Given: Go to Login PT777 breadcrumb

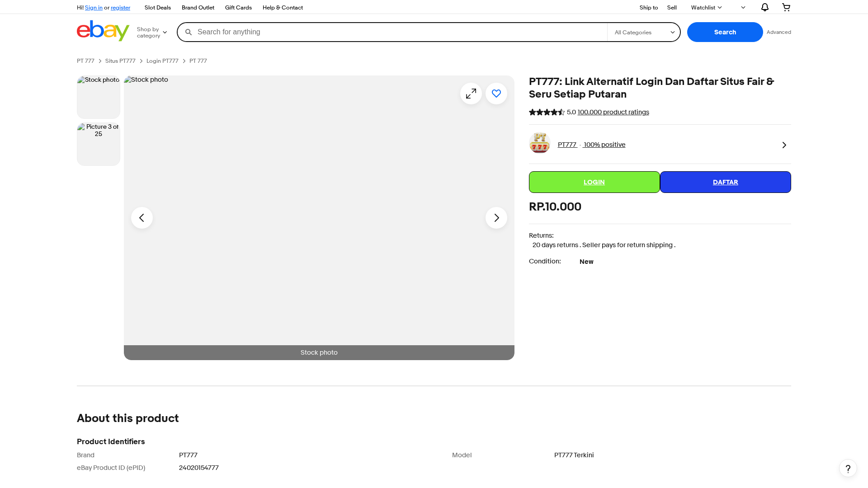Looking at the screenshot, I should [162, 61].
